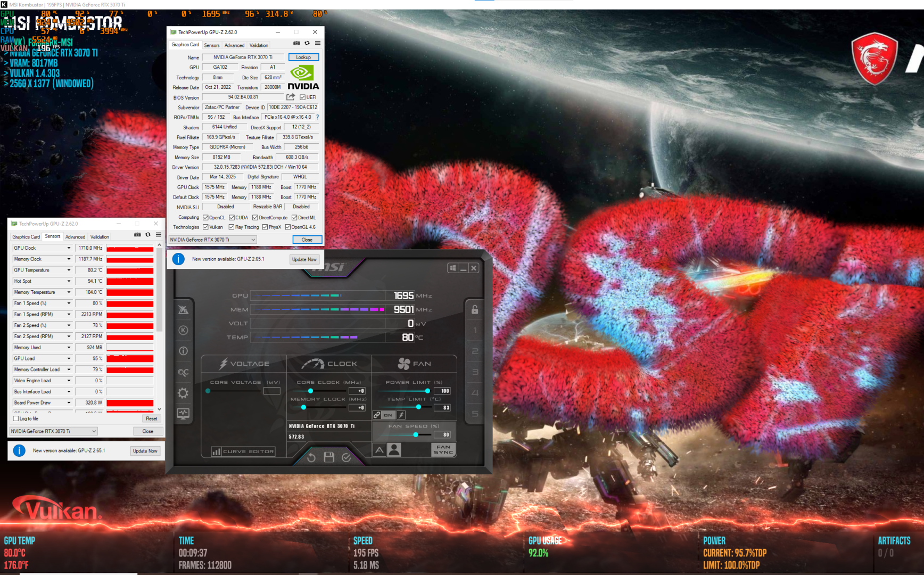The height and width of the screenshot is (575, 924).
Task: Click the Power Limit slider handle
Action: pyautogui.click(x=427, y=391)
